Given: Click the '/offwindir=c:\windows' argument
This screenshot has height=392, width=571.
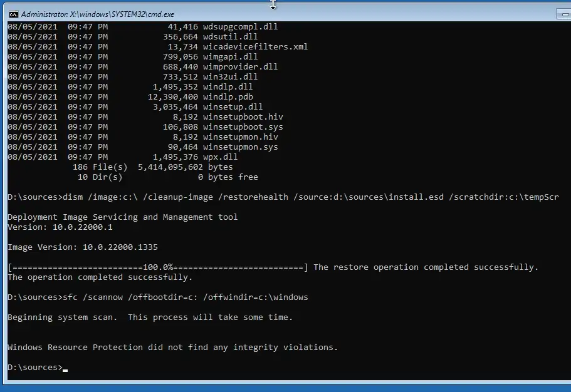Looking at the screenshot, I should [255, 297].
